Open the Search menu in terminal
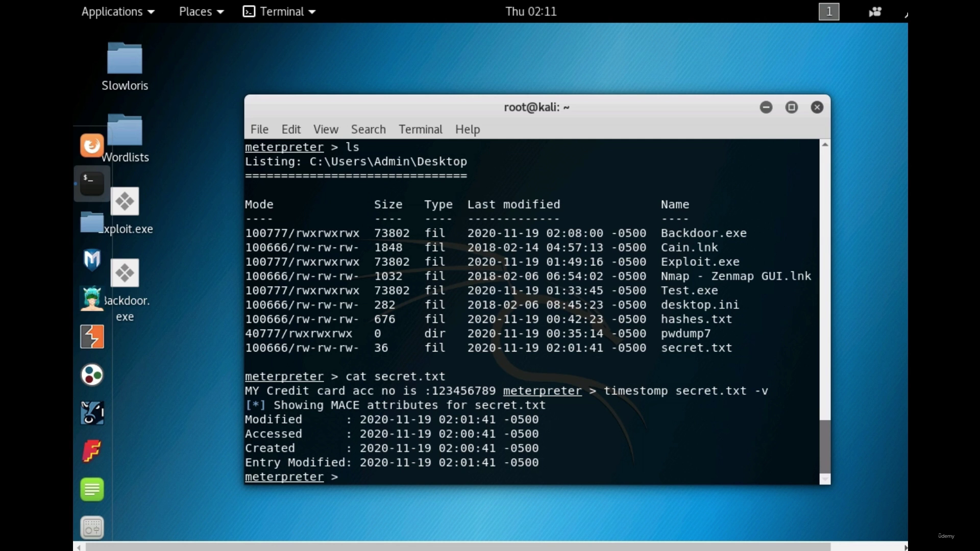The height and width of the screenshot is (551, 980). point(368,129)
